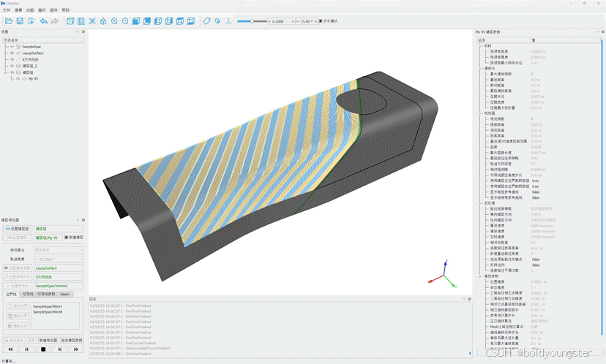The height and width of the screenshot is (364, 606).
Task: Click the 15.00° angle spin box
Action: click(307, 21)
